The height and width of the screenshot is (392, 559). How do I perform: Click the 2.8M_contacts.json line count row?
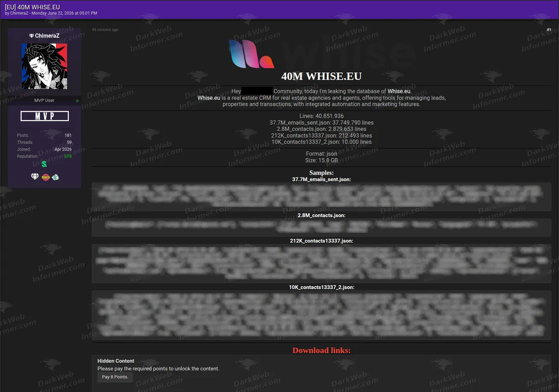(x=322, y=129)
